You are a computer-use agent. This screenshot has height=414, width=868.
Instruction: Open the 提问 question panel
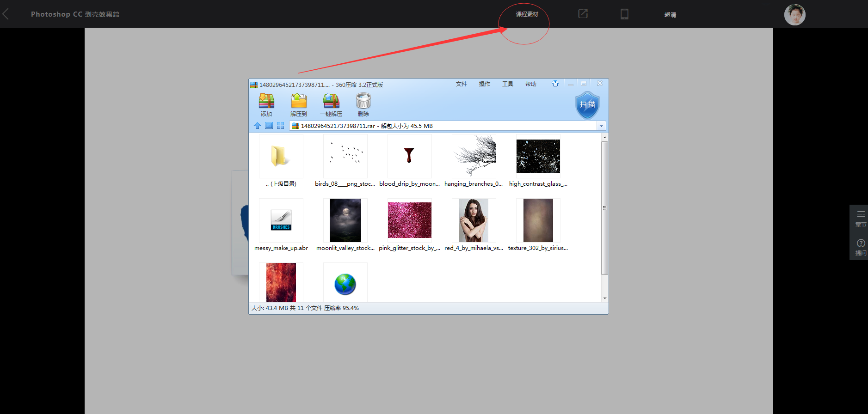pos(861,247)
